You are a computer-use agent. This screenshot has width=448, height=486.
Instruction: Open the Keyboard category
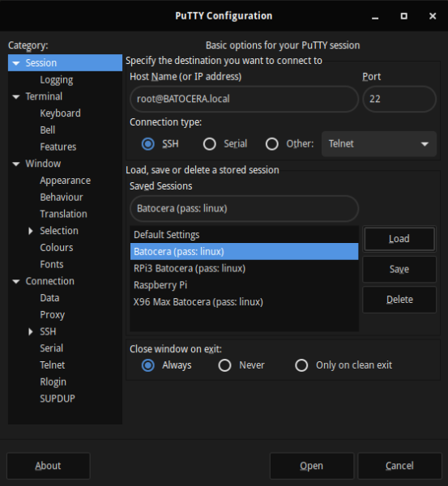(60, 113)
